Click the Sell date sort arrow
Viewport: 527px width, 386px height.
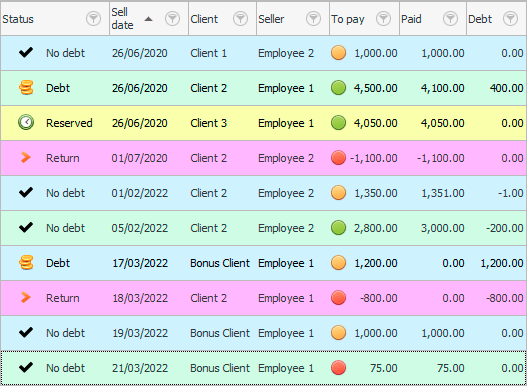coord(148,19)
